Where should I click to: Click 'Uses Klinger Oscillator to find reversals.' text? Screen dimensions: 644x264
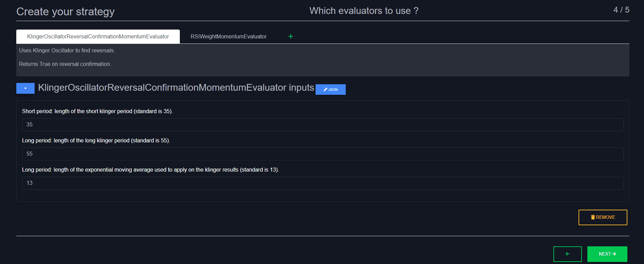67,50
